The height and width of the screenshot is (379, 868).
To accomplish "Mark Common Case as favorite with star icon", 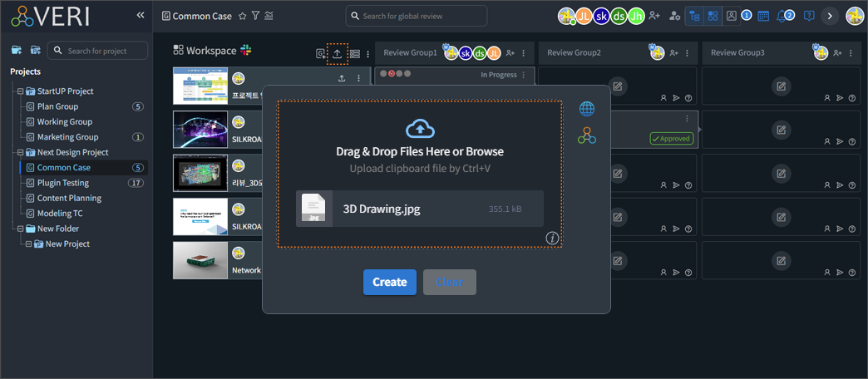I will [242, 16].
